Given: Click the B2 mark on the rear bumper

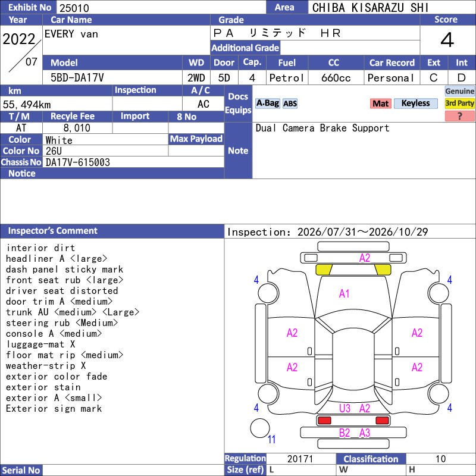Looking at the screenshot, I should point(345,433).
